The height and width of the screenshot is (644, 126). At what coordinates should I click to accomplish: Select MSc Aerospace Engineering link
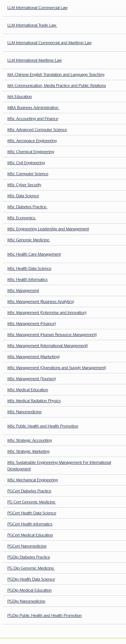32,140
